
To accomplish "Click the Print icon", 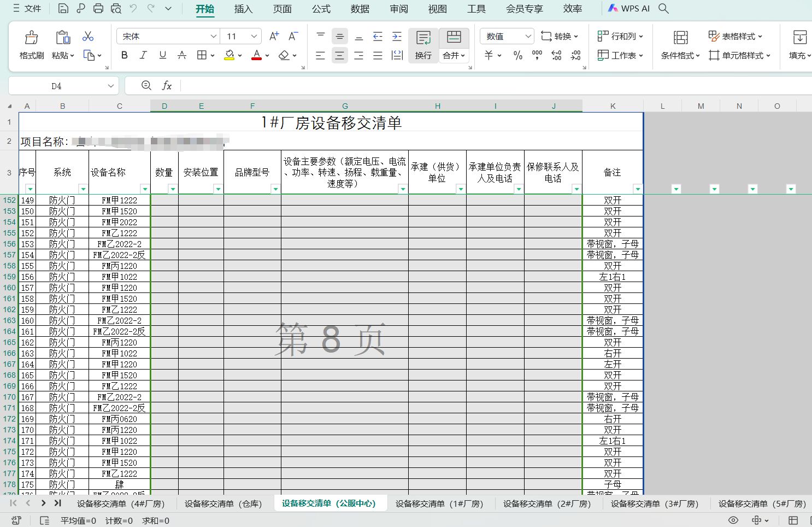I will click(x=98, y=8).
